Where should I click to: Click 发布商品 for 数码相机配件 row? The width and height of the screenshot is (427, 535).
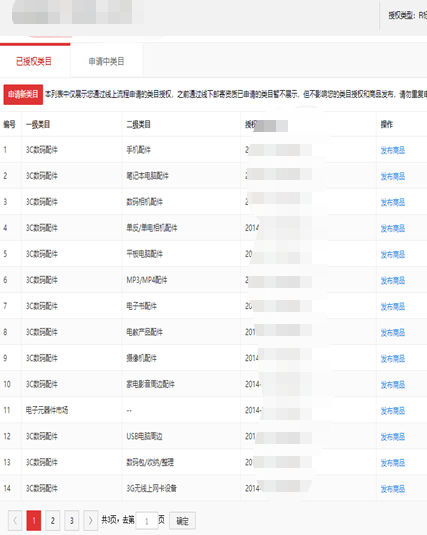pyautogui.click(x=393, y=202)
